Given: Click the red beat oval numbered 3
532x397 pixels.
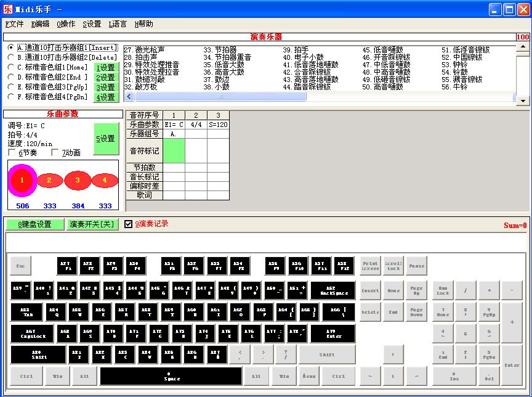Looking at the screenshot, I should pyautogui.click(x=78, y=180).
